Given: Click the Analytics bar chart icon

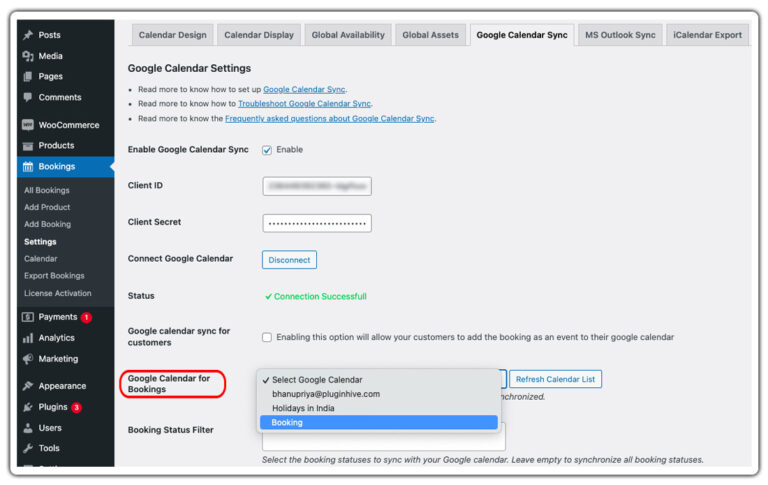Looking at the screenshot, I should 28,338.
